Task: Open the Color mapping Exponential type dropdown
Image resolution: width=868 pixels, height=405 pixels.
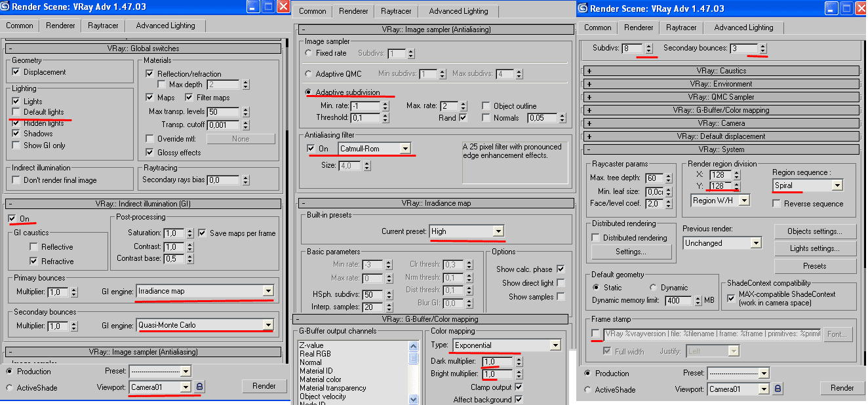Action: coord(555,345)
